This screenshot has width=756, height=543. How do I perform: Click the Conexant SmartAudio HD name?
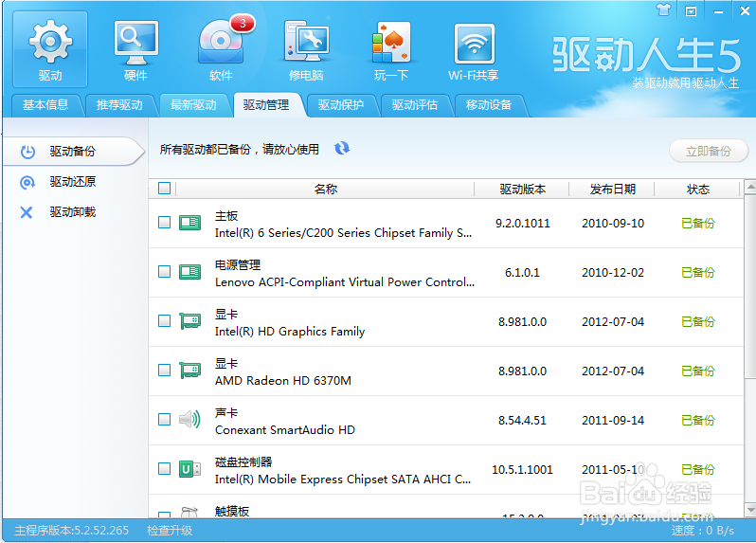285,429
